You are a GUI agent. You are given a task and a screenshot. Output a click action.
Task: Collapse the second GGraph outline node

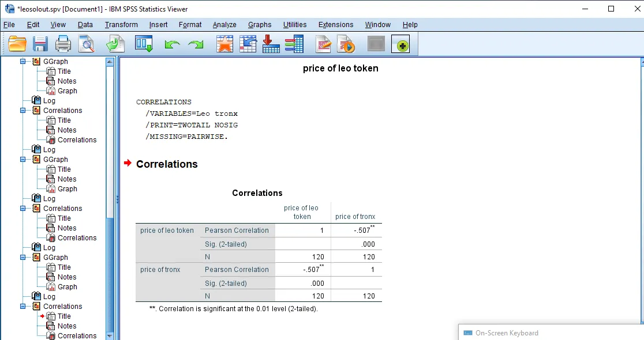[23, 160]
